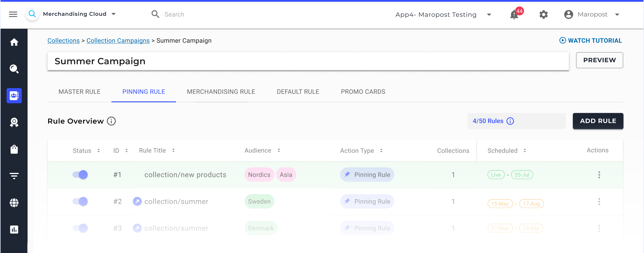The width and height of the screenshot is (644, 253).
Task: Click the Summer Campaign name field
Action: (x=308, y=61)
